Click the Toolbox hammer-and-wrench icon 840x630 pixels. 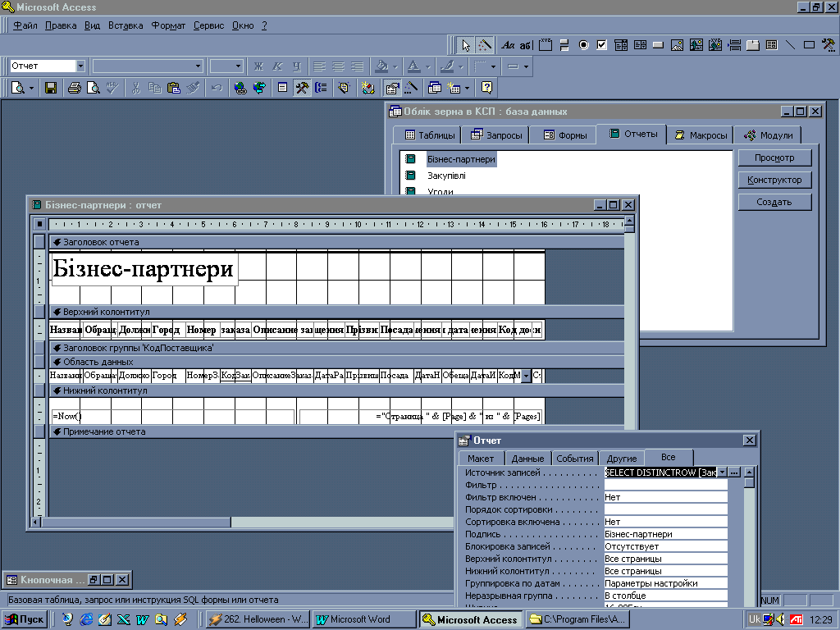tap(302, 88)
